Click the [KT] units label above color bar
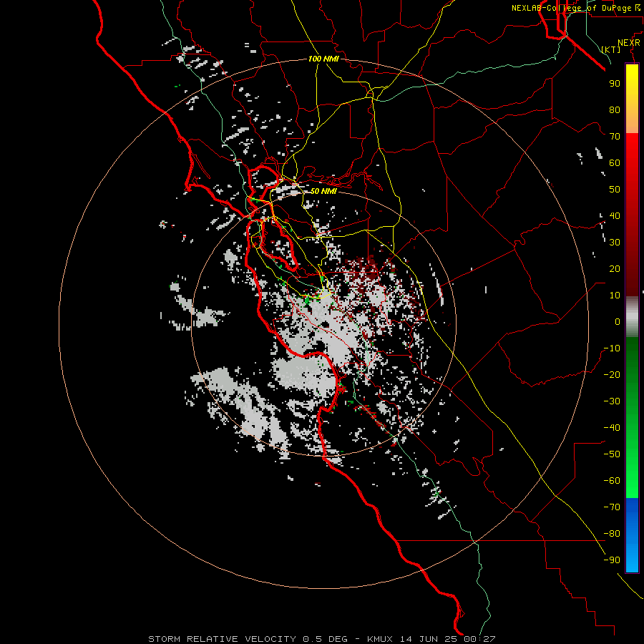 pos(611,49)
